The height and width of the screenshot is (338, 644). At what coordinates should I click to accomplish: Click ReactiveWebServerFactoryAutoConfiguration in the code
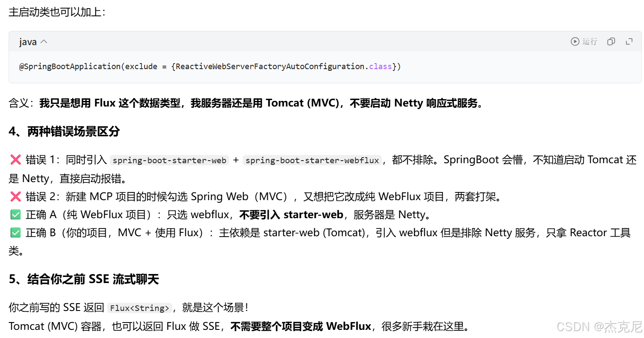270,67
